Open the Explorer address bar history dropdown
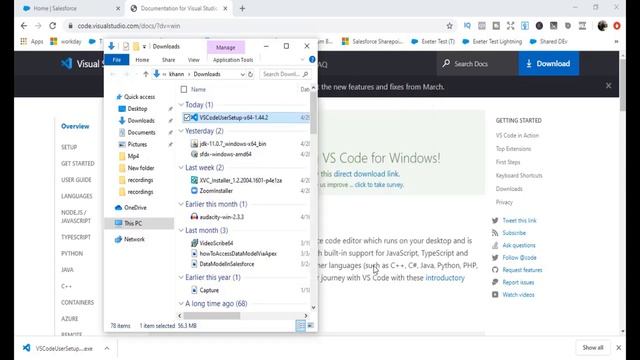The width and height of the screenshot is (640, 360). tap(242, 74)
